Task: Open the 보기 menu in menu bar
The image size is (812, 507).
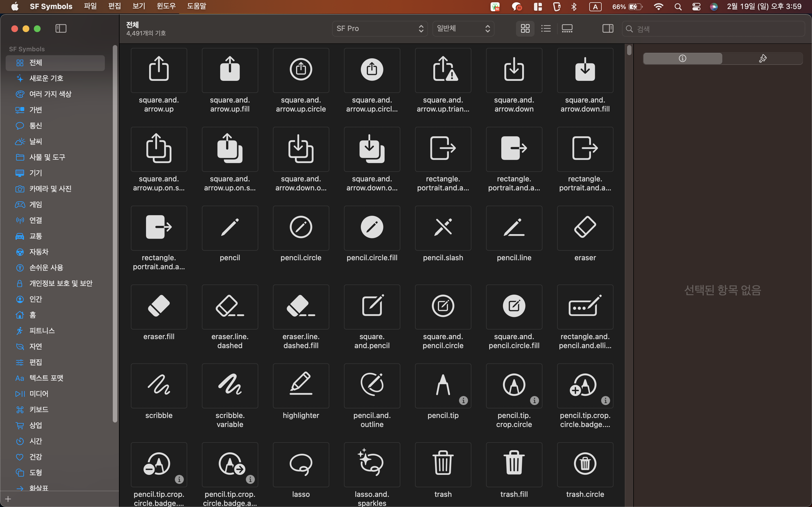Action: point(139,6)
